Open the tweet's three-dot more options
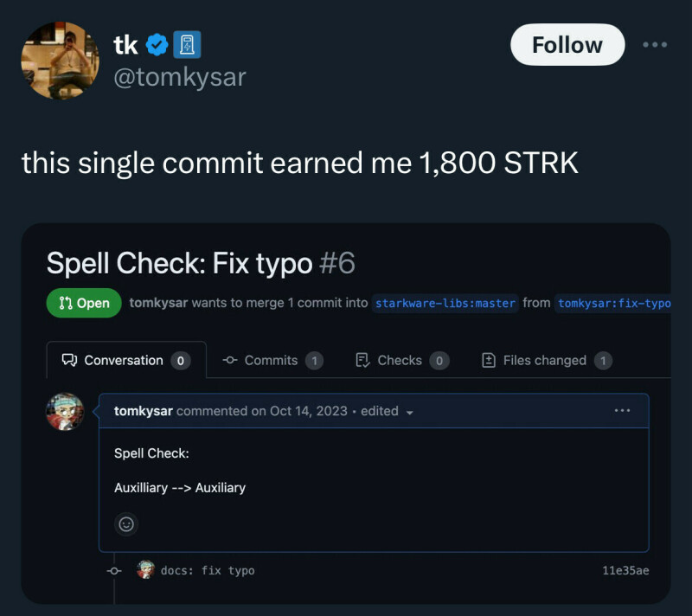Viewport: 692px width, 616px height. click(x=655, y=45)
